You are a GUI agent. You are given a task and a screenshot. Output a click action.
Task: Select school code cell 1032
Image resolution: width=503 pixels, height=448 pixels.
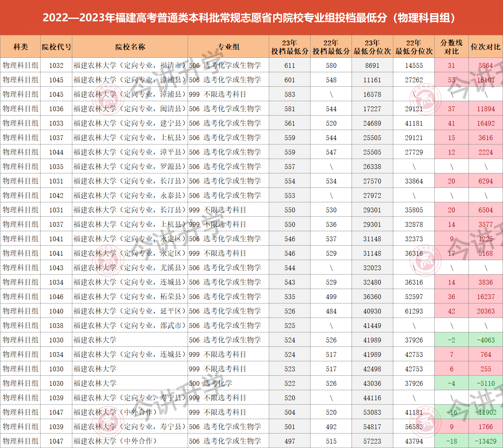coord(56,65)
